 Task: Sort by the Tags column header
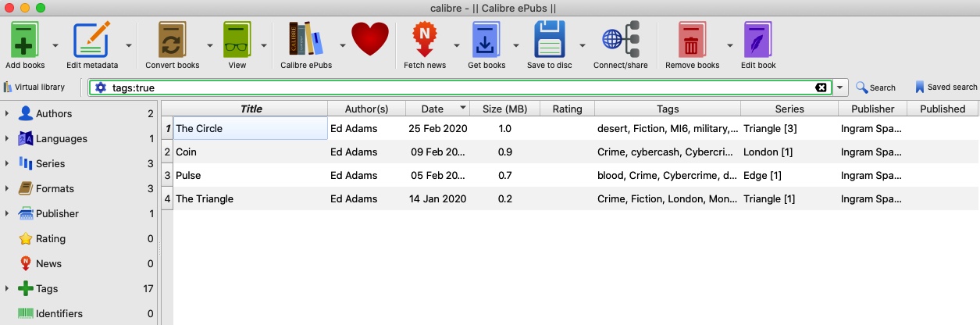668,109
